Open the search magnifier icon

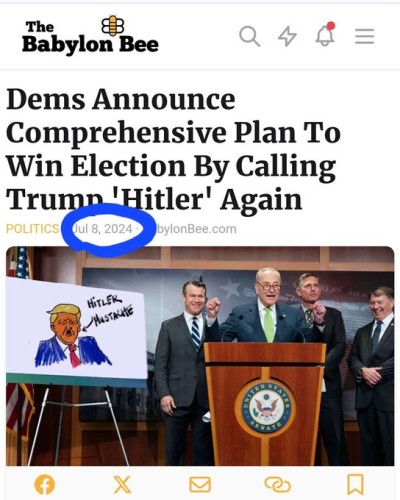click(250, 36)
